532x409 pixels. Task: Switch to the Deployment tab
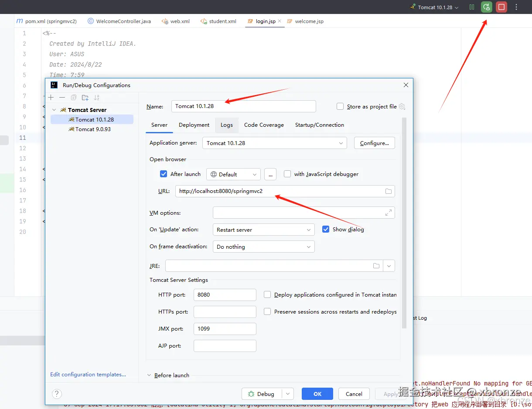pos(194,125)
